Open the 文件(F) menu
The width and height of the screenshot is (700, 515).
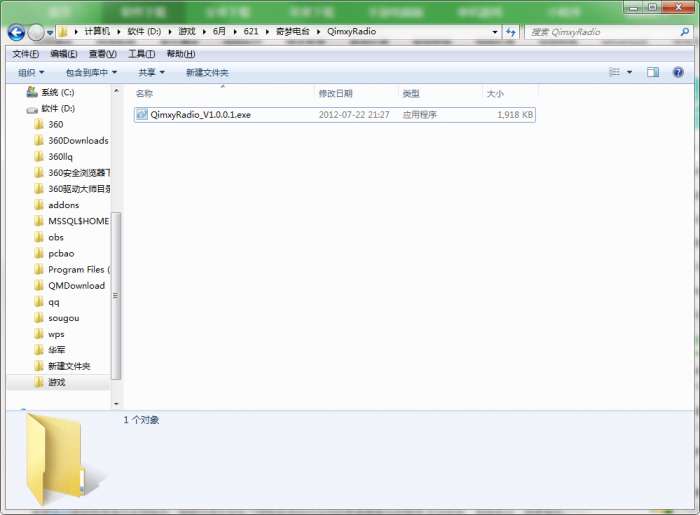(x=25, y=54)
